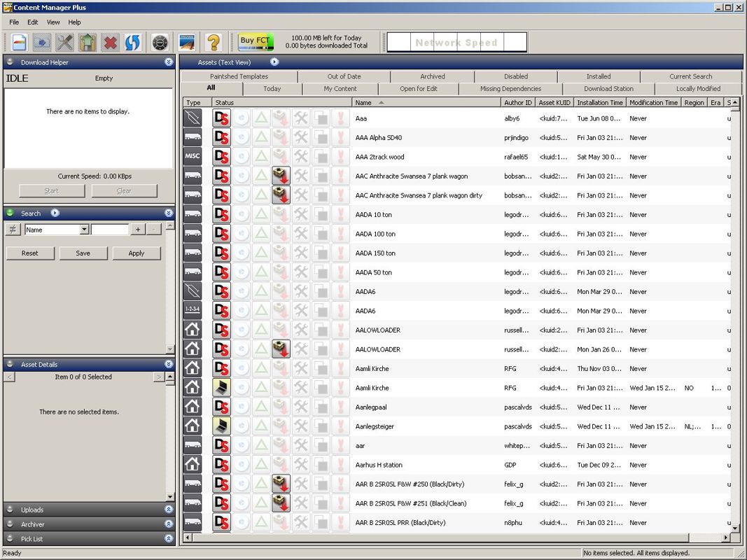Switch to the Missing Dependencies tab
Viewport: 747px width, 560px height.
click(510, 89)
